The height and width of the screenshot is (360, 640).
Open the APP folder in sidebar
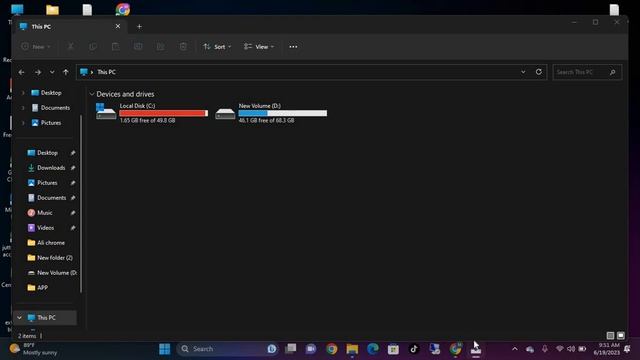(x=42, y=288)
